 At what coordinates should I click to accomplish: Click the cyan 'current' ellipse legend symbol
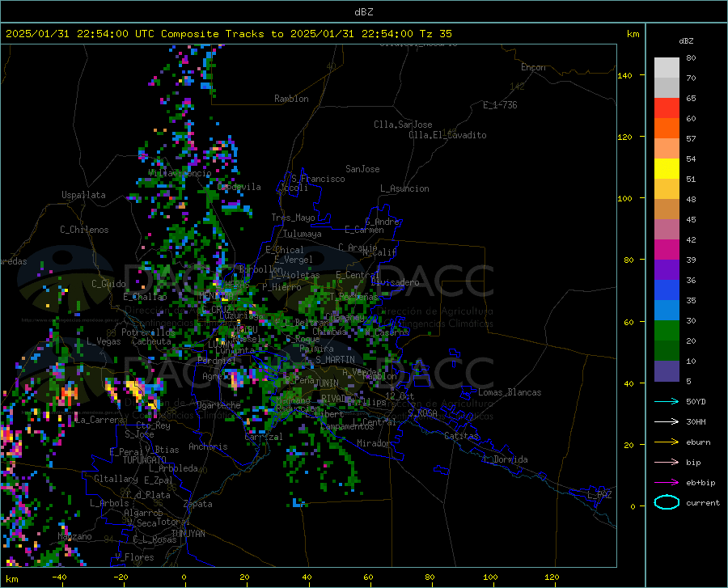click(x=667, y=502)
